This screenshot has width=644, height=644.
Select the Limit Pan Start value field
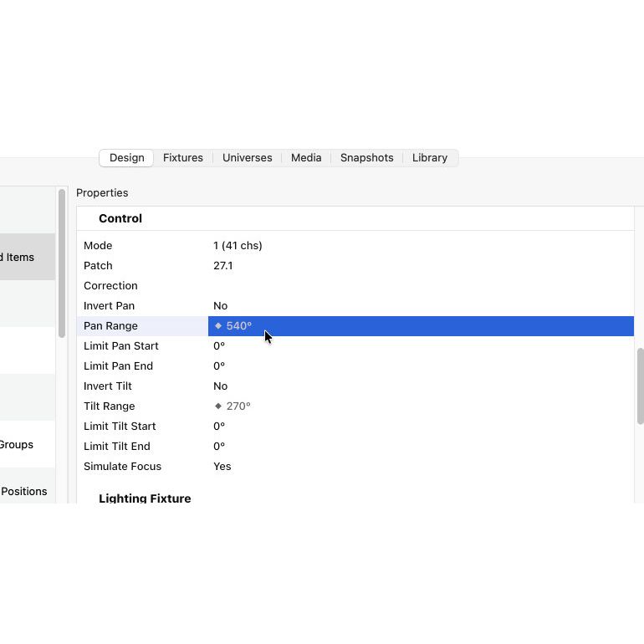219,346
